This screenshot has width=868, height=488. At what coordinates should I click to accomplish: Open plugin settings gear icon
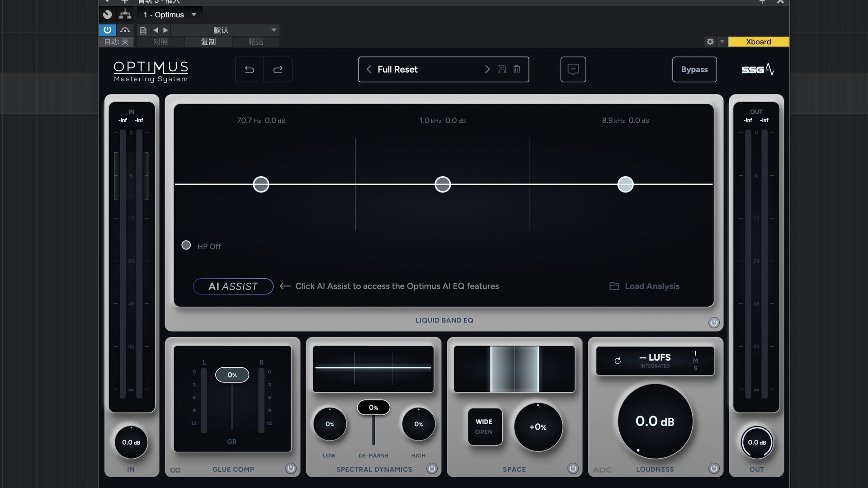[x=710, y=42]
